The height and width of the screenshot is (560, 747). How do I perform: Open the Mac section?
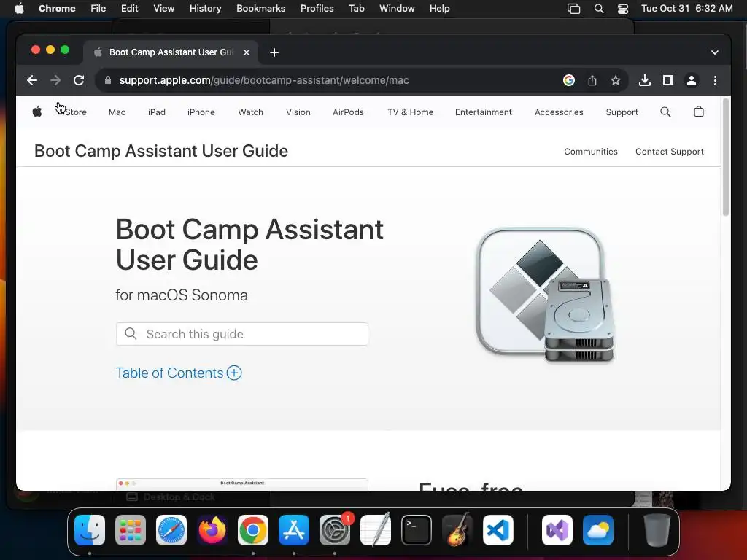(x=117, y=112)
